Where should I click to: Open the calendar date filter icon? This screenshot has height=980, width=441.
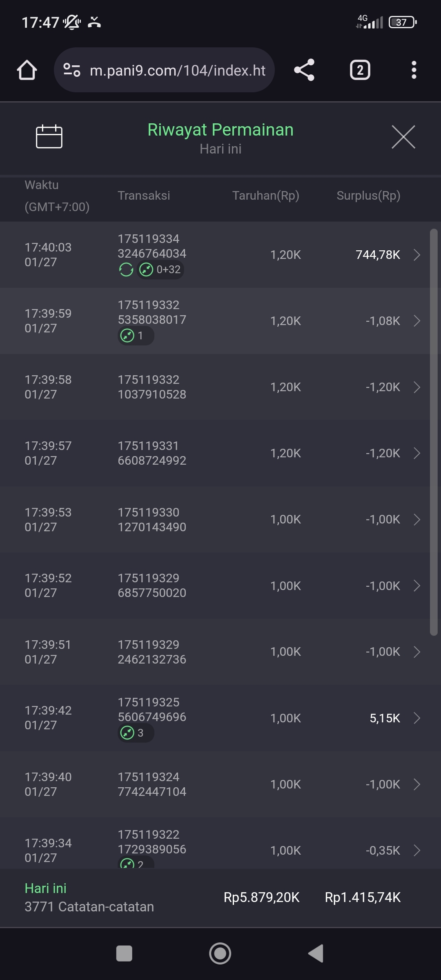(x=49, y=136)
